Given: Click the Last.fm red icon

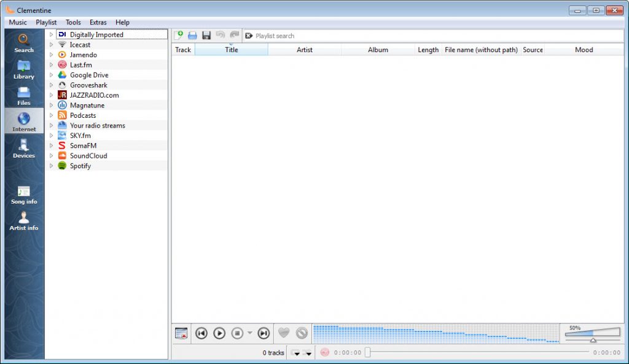Looking at the screenshot, I should point(62,64).
